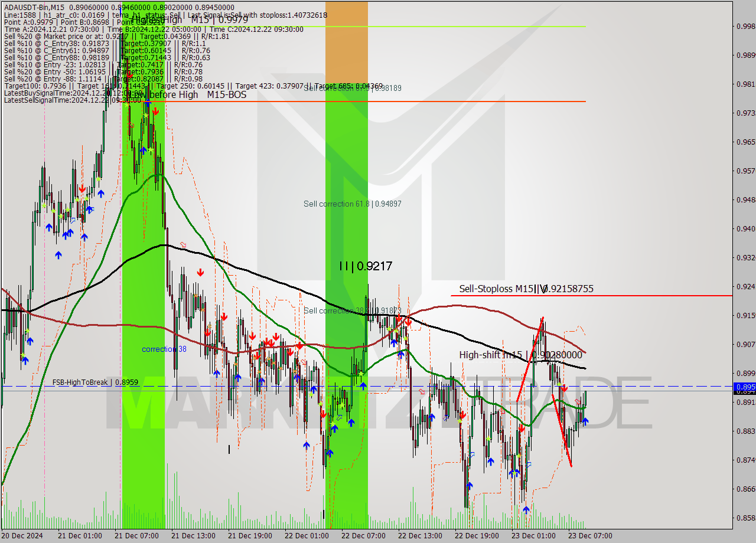Click the 'Sell correction 87.5 | 0.98189' label
The width and height of the screenshot is (756, 543).
pos(353,88)
